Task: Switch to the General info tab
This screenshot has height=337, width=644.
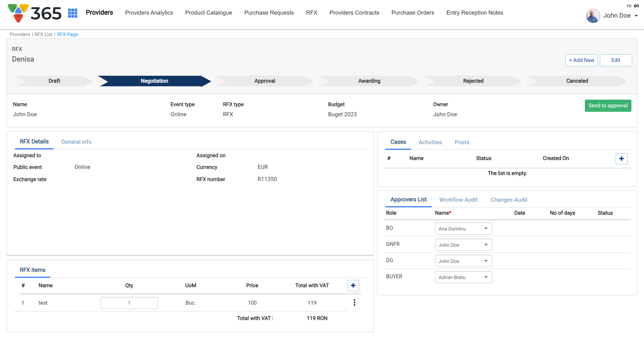Action: click(x=76, y=142)
